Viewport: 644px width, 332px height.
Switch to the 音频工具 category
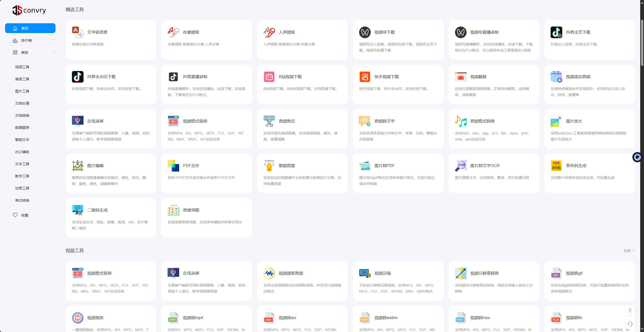pyautogui.click(x=22, y=79)
